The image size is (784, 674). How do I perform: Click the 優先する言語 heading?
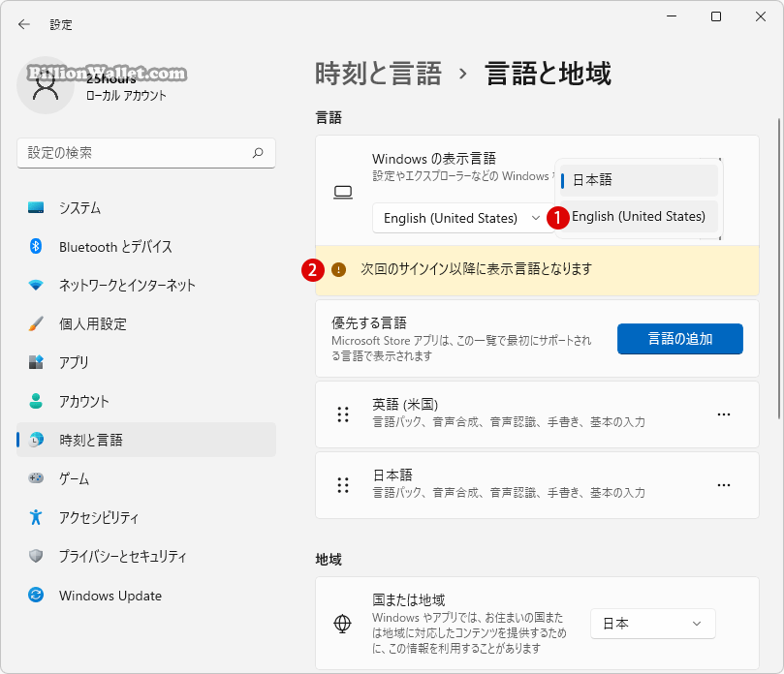tap(369, 323)
